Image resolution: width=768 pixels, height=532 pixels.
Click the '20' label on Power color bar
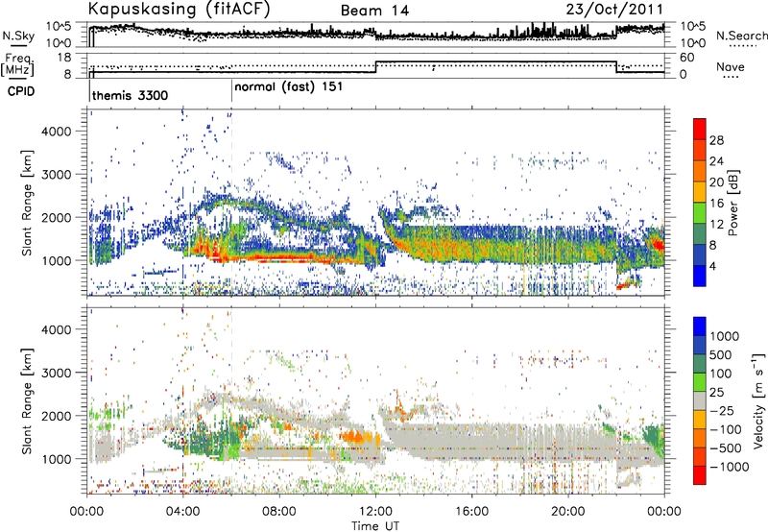(716, 182)
